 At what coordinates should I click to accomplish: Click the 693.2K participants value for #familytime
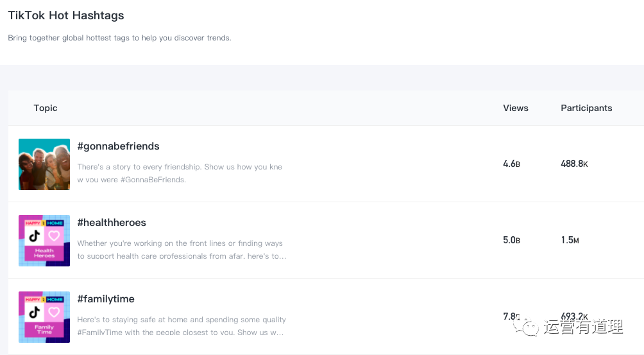(574, 316)
